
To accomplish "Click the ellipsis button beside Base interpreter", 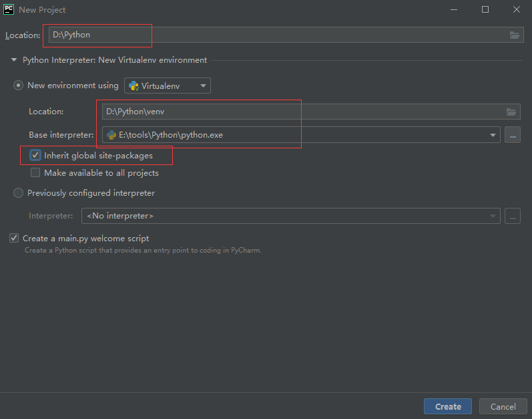I will [x=513, y=135].
